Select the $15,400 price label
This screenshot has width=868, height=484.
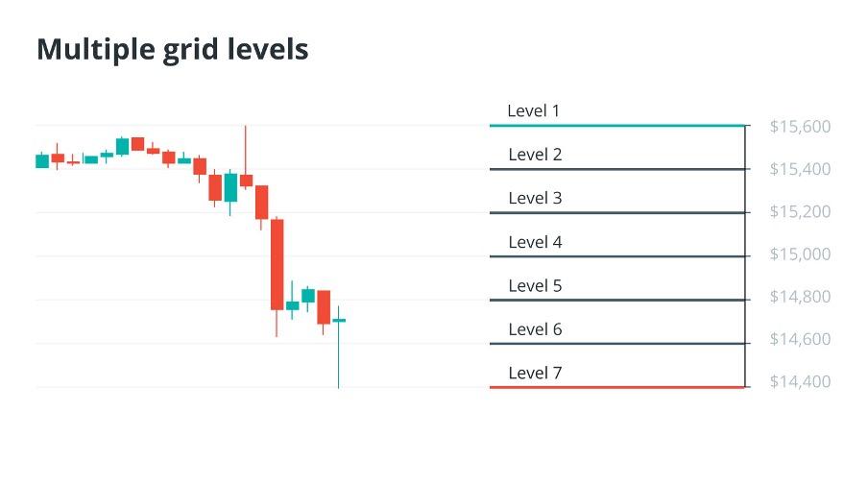[x=800, y=169]
